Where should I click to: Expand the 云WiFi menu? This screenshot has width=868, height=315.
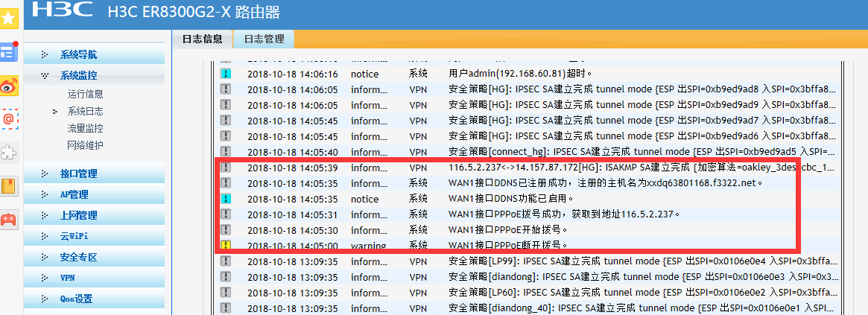94,236
